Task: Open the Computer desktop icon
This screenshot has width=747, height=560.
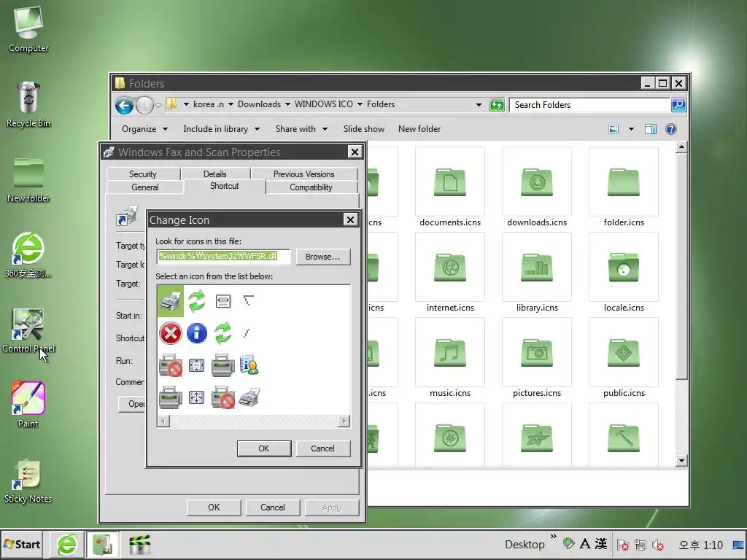Action: pos(28,29)
